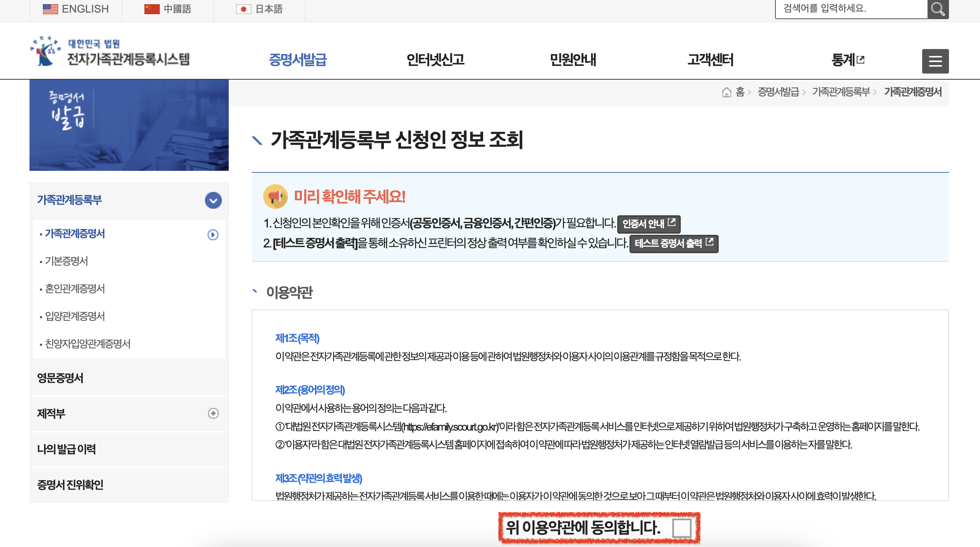Click the external link icon on 인증서 안내
The width and height of the screenshot is (980, 547).
pos(672,223)
